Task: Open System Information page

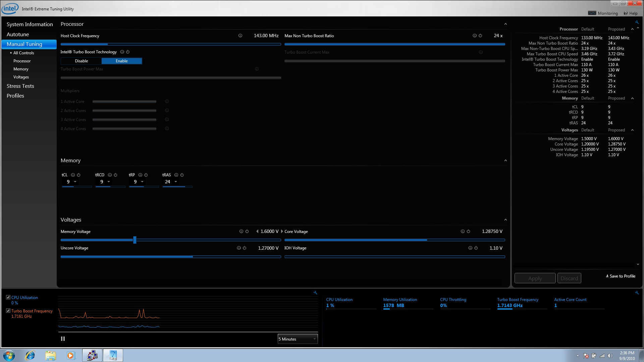Action: click(x=30, y=24)
